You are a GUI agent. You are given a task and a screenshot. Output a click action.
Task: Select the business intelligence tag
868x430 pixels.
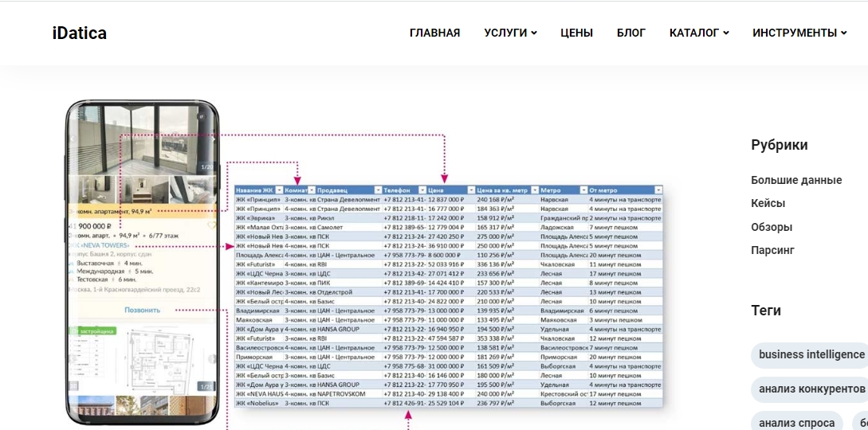click(811, 354)
